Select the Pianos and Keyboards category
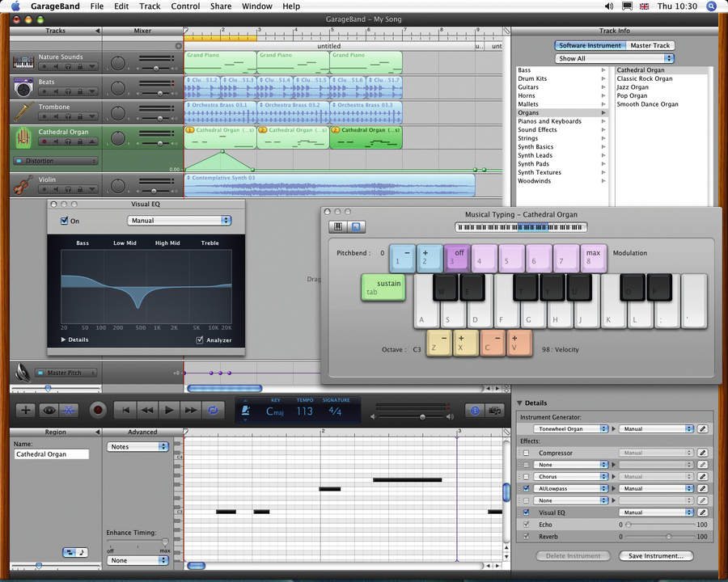Viewport: 728px width, 582px height. pos(562,121)
